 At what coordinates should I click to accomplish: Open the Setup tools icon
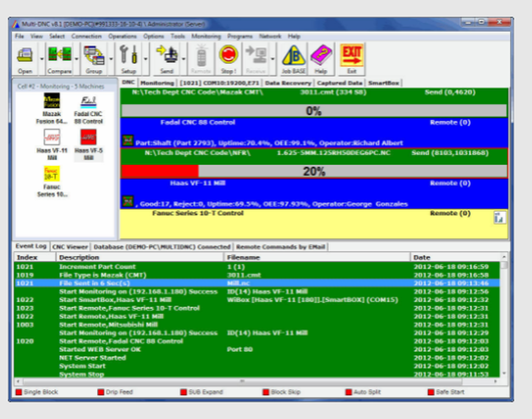point(129,55)
